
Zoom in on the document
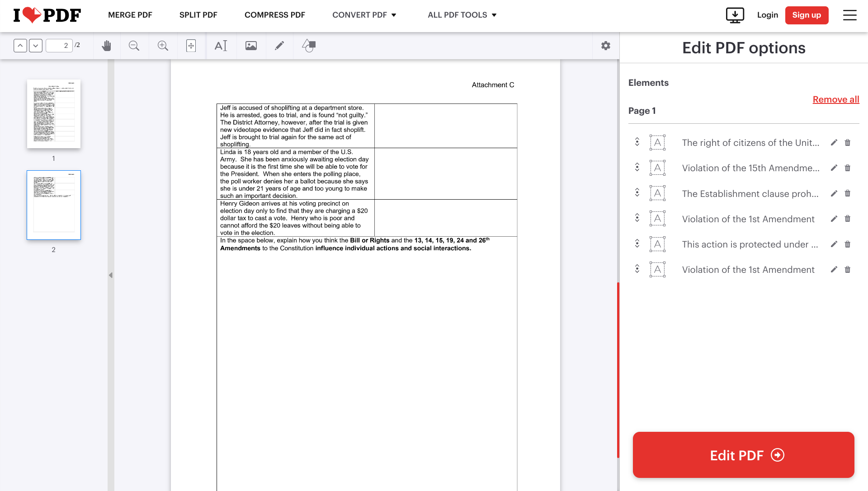pyautogui.click(x=163, y=46)
